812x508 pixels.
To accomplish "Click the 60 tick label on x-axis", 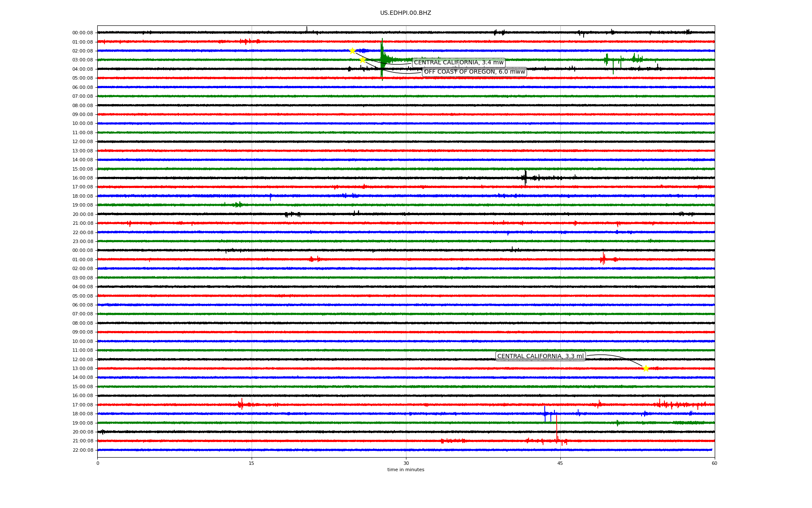I will (x=714, y=463).
